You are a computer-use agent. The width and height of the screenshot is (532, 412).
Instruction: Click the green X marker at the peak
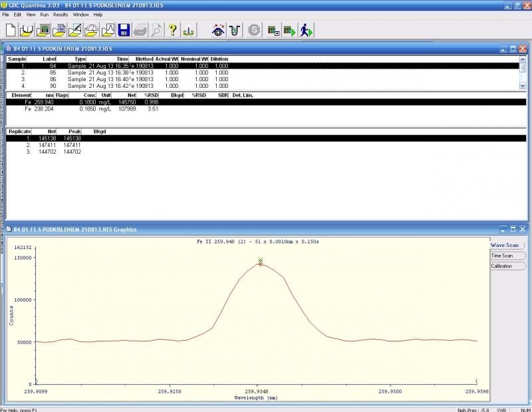261,260
